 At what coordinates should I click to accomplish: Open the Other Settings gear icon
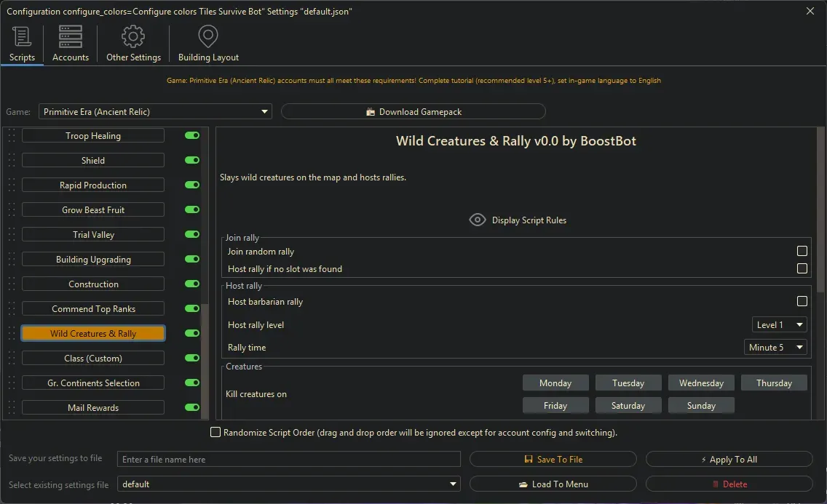click(133, 36)
